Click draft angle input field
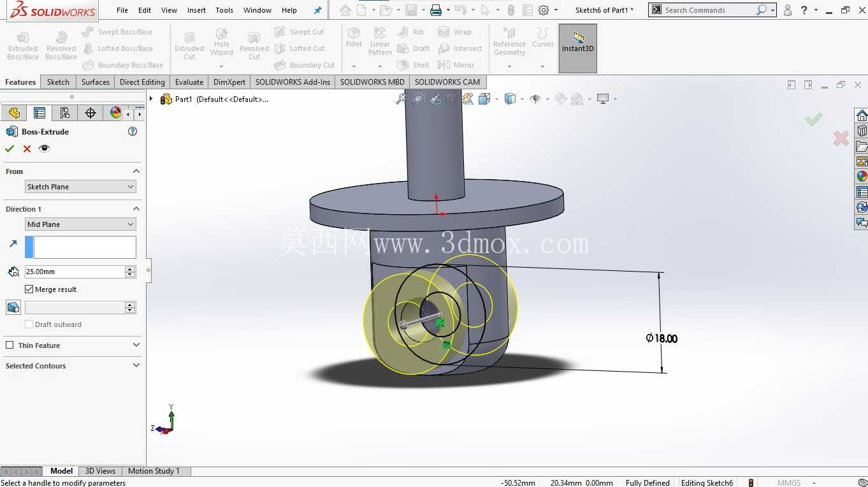 tap(75, 307)
